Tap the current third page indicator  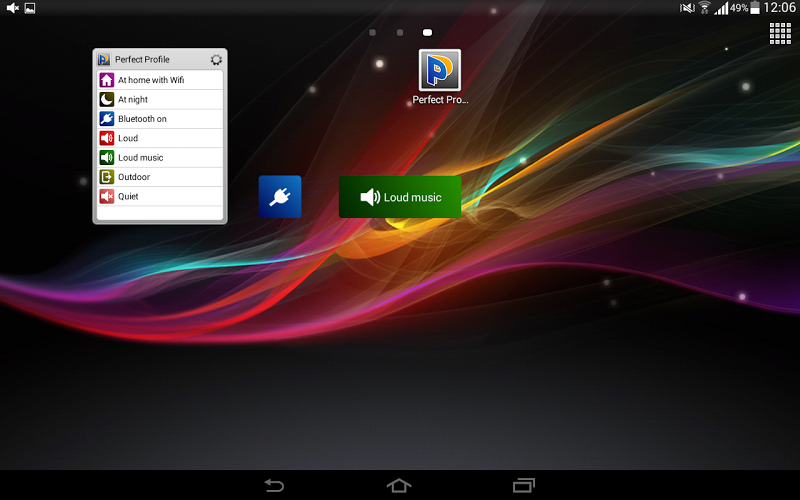428,33
